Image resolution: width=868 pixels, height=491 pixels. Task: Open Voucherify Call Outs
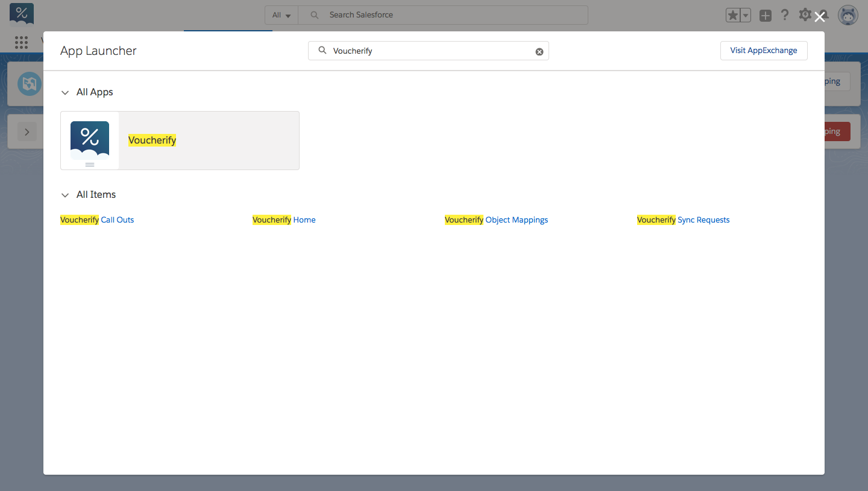pos(97,220)
